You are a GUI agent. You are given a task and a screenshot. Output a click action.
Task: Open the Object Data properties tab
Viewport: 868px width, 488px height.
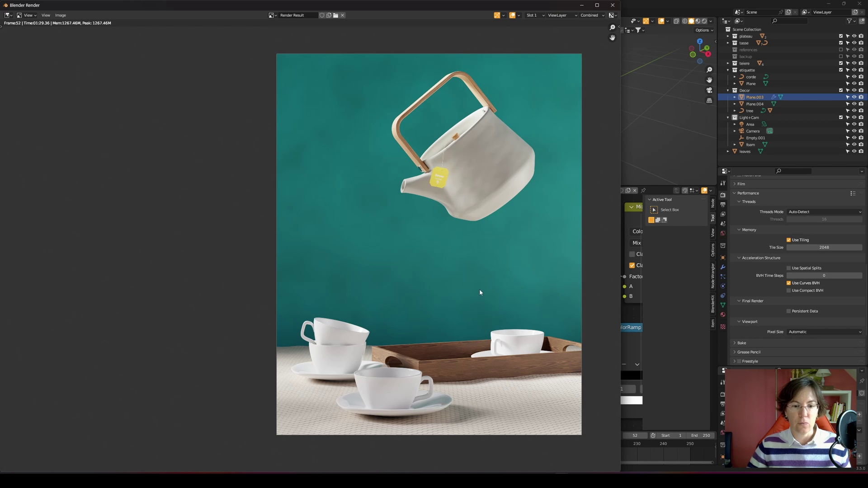tap(722, 305)
